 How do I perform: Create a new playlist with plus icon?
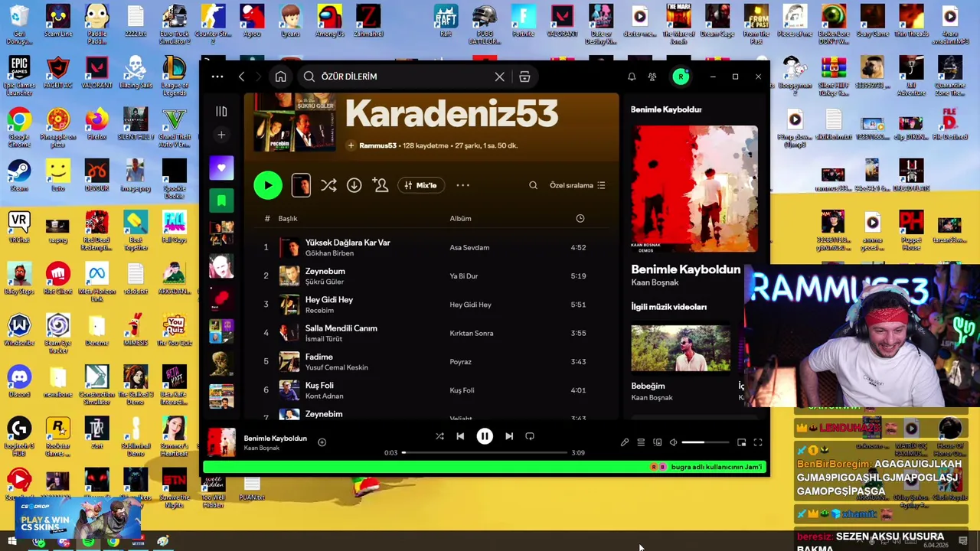click(x=221, y=135)
